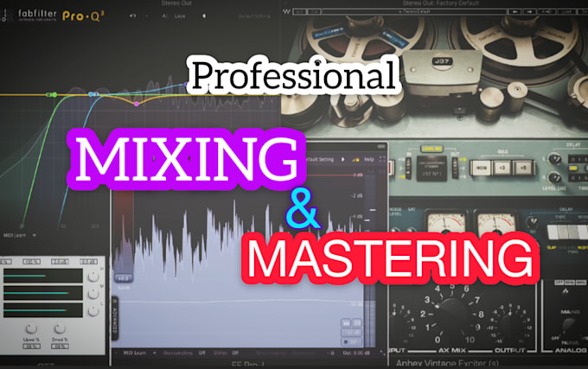Click the play arrow beside Pro-L Default Setting

tap(342, 159)
